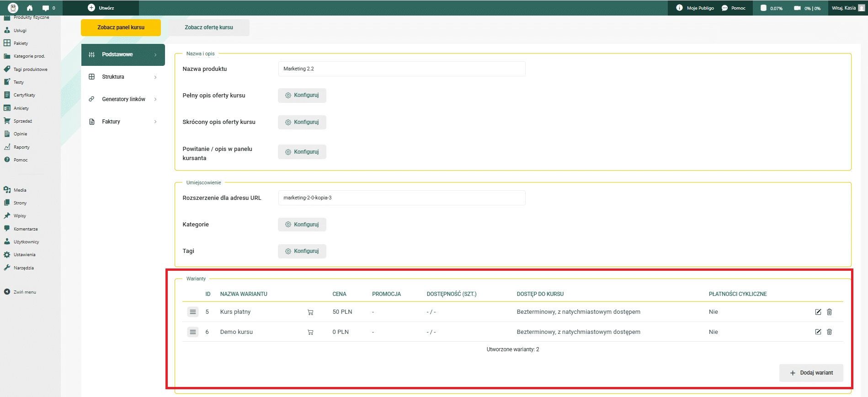
Task: Expand the Faktury section
Action: coord(123,122)
